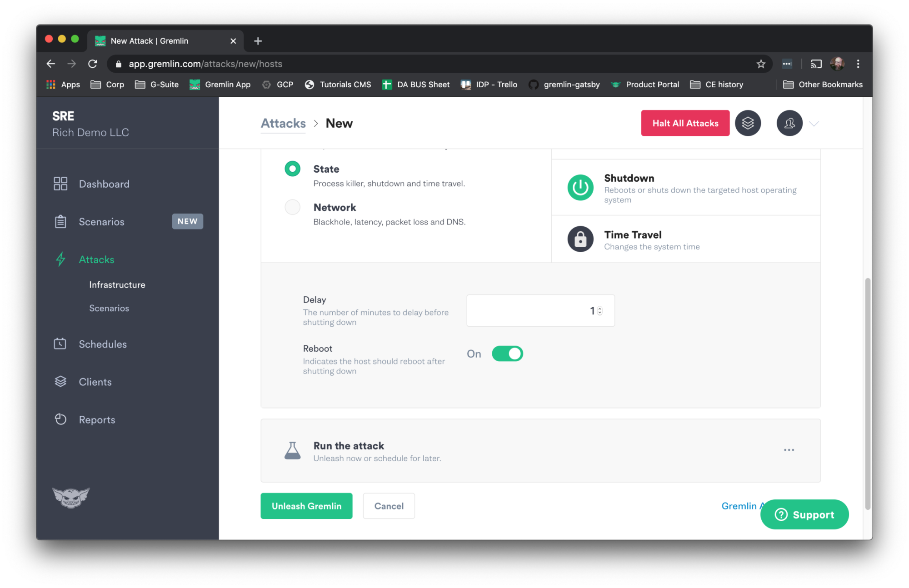Click the Unleash Gremlin button
The image size is (909, 588).
[x=306, y=506]
